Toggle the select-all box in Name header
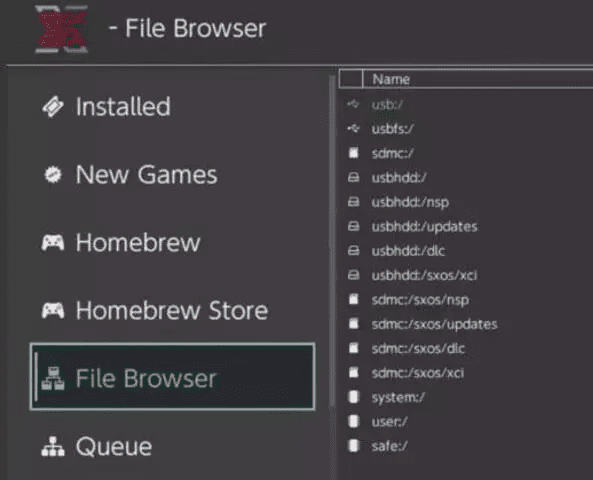 (351, 79)
